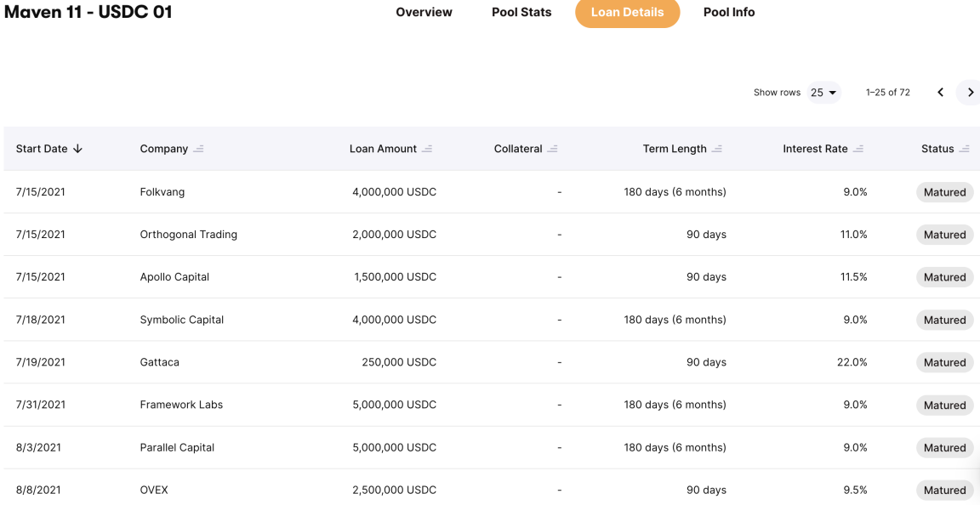Click the Matured badge in OVEX row
The height and width of the screenshot is (505, 980).
pos(945,490)
